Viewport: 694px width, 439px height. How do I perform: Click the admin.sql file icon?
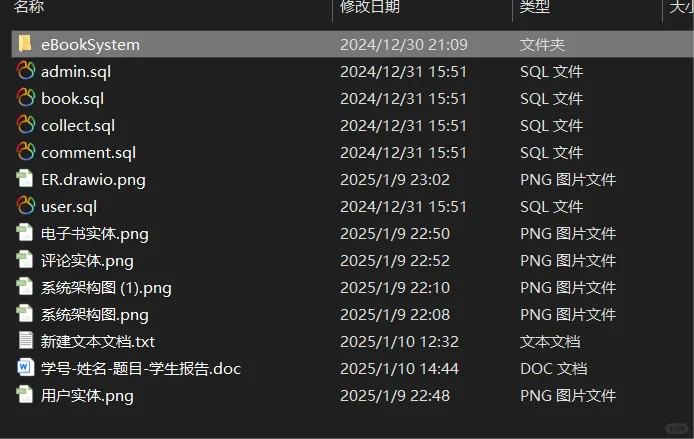[x=26, y=71]
